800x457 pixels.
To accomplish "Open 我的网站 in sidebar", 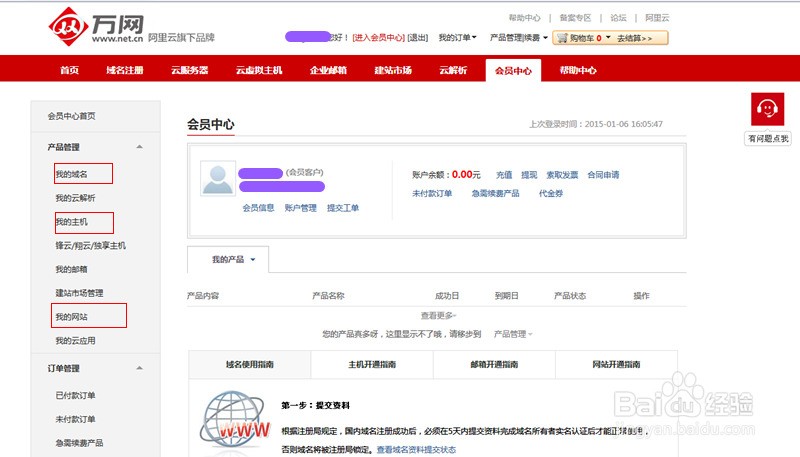I will click(x=71, y=317).
